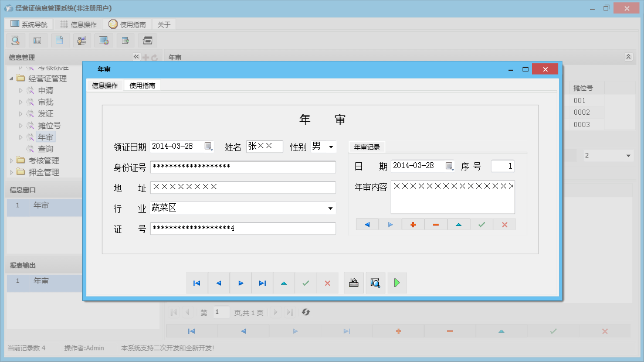Image resolution: width=644 pixels, height=362 pixels.
Task: Add a new 年审记录 with the plus icon
Action: click(413, 224)
